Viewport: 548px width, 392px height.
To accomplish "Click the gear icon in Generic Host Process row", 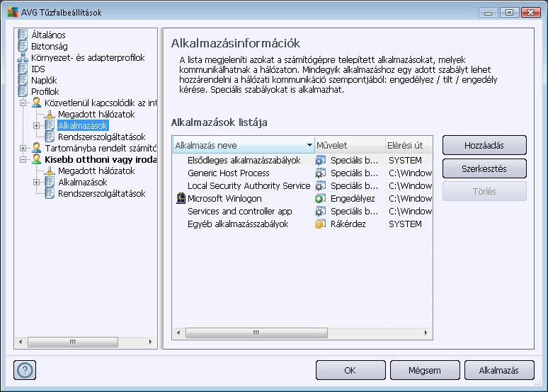I will [x=320, y=173].
